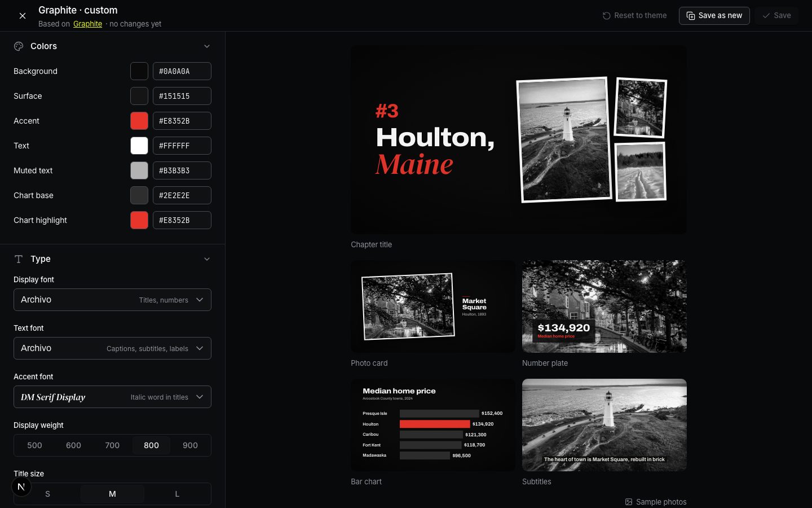Choose title size M

(112, 494)
